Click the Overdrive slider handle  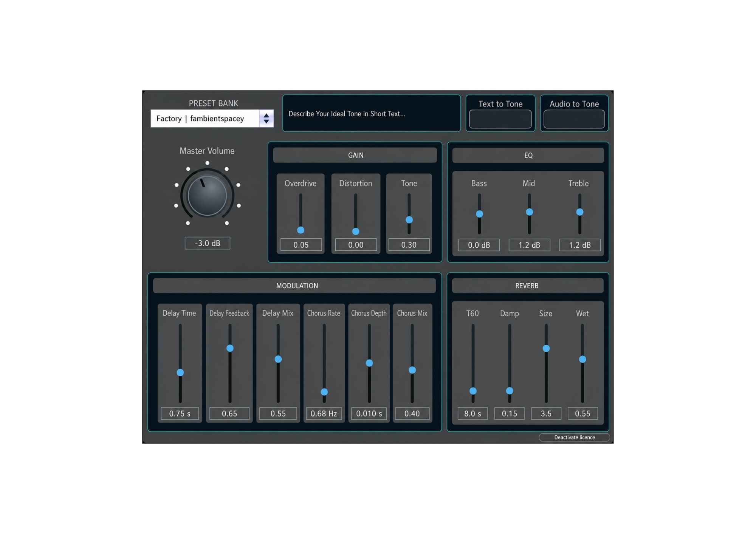(x=301, y=230)
